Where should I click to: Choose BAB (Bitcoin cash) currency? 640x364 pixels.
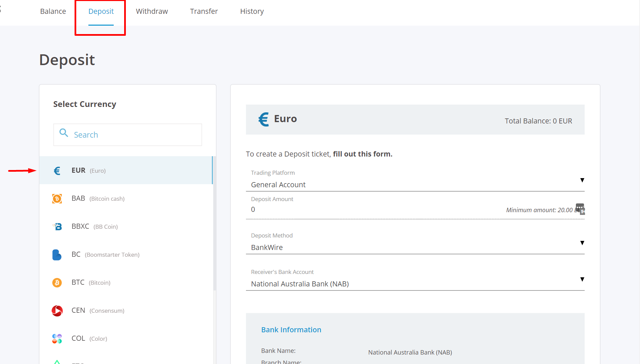pos(126,198)
